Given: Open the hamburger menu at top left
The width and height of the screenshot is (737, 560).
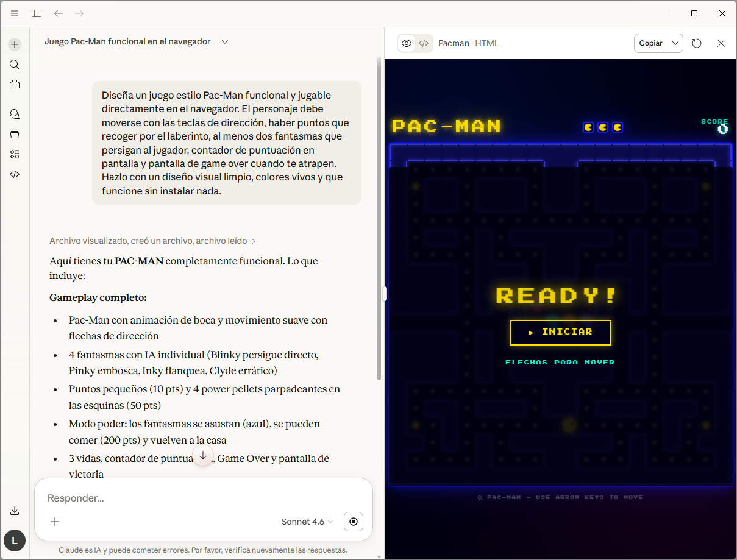Looking at the screenshot, I should coord(14,13).
